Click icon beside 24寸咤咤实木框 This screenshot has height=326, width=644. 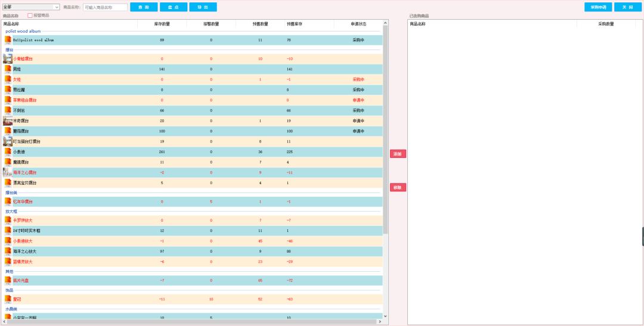click(x=8, y=231)
